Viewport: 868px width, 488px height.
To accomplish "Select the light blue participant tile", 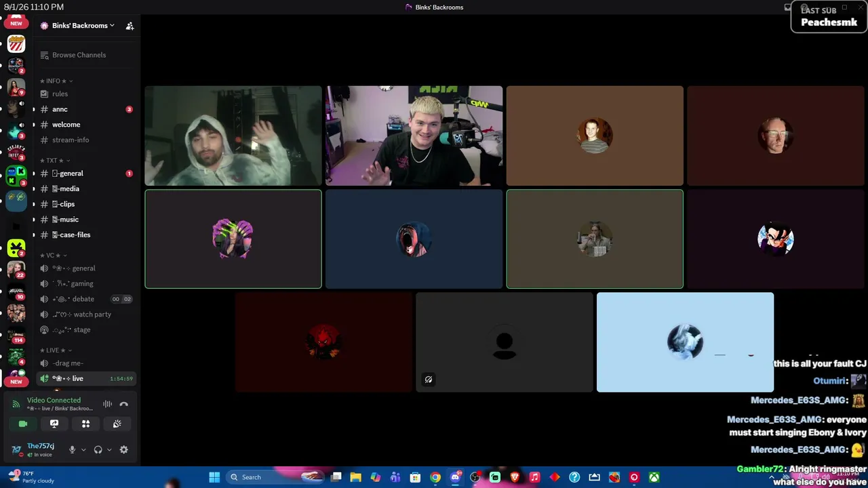I will [x=685, y=342].
